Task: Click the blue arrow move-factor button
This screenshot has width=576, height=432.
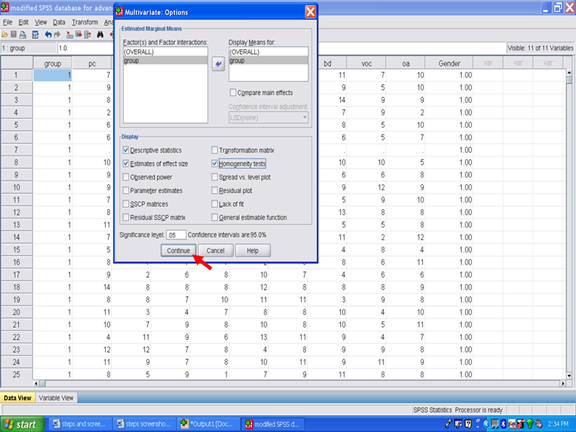Action: click(218, 64)
